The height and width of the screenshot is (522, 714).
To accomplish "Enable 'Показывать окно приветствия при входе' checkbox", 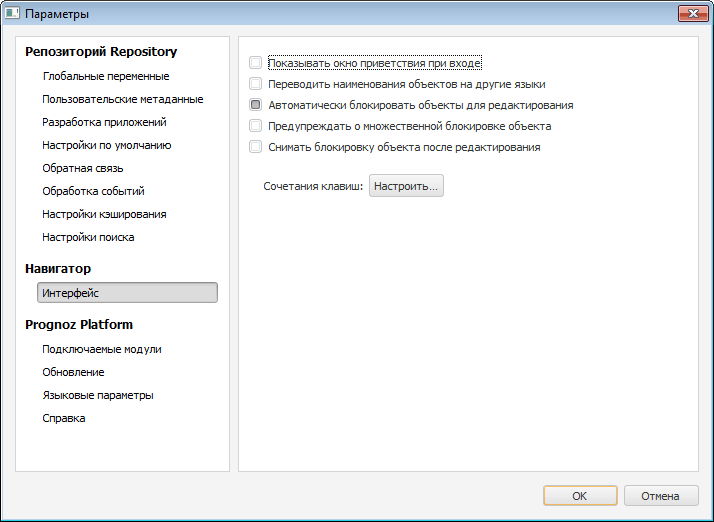I will [x=256, y=62].
